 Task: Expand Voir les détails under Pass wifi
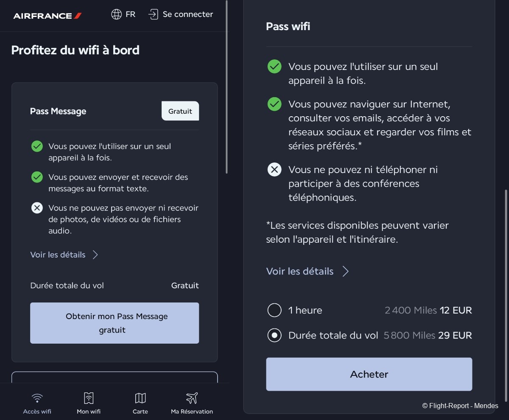[308, 271]
